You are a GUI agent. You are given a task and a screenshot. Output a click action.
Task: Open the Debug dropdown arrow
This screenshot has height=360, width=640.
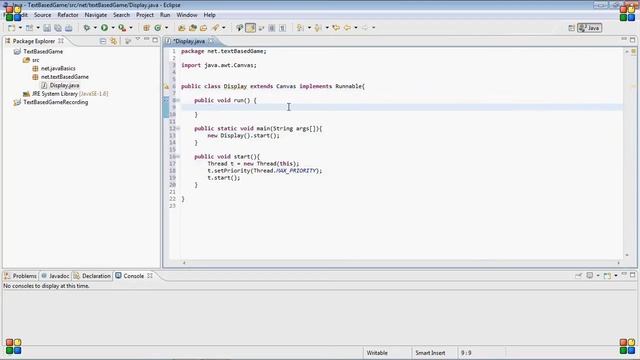(x=95, y=28)
